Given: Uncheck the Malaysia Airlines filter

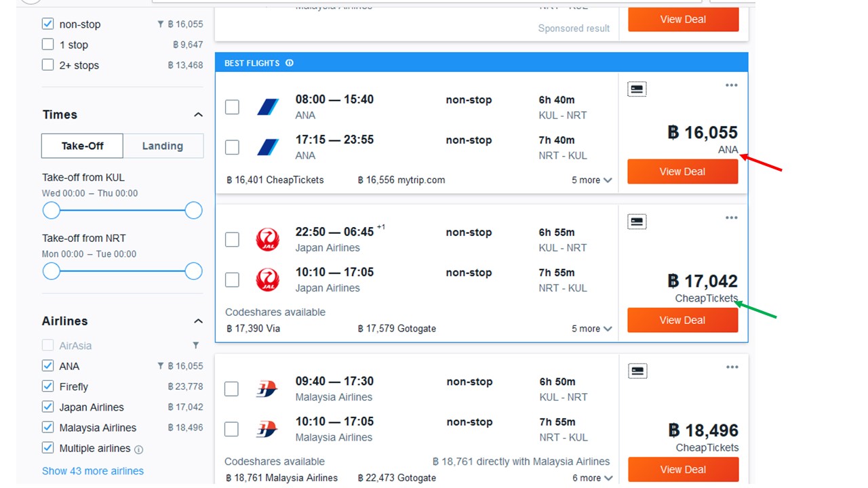Looking at the screenshot, I should point(47,427).
